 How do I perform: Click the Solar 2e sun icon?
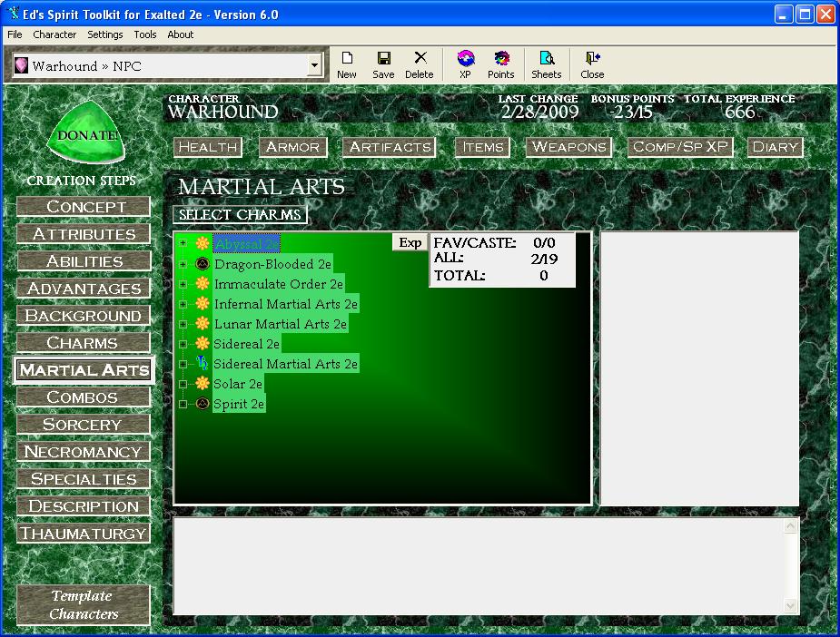coord(203,383)
